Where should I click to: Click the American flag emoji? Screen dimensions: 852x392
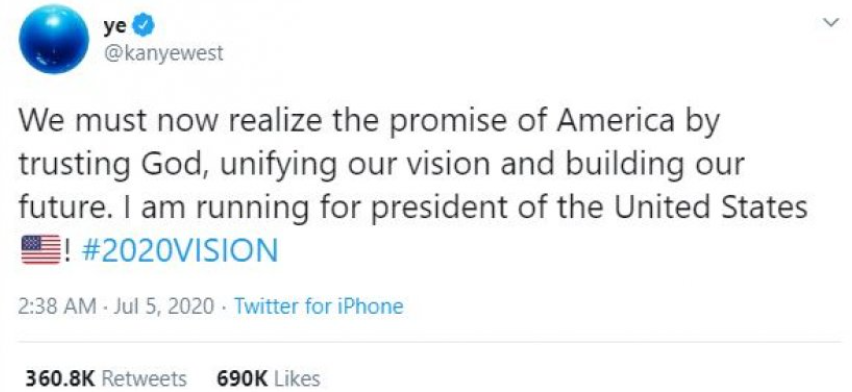click(x=41, y=250)
